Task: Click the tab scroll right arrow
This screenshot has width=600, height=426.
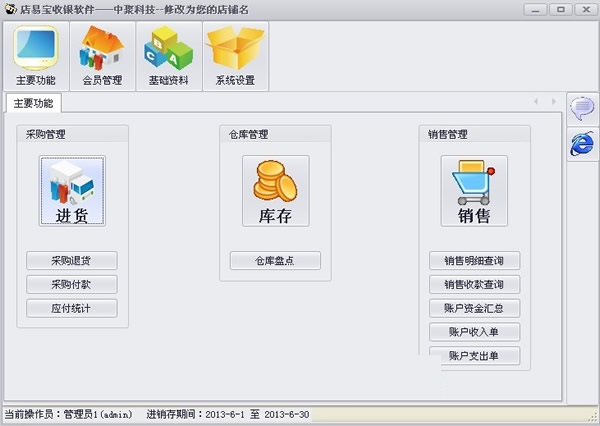Action: coord(554,101)
